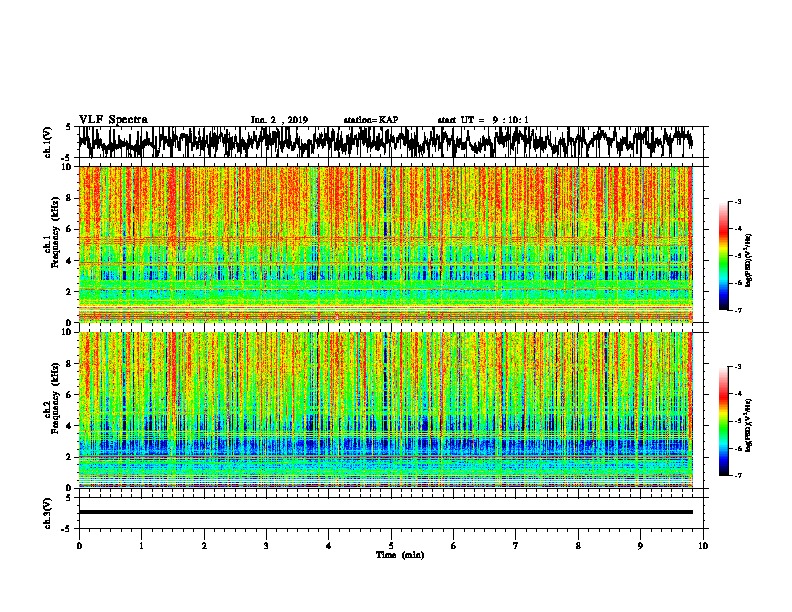Click the "7" tick on the time axis

pyautogui.click(x=516, y=546)
